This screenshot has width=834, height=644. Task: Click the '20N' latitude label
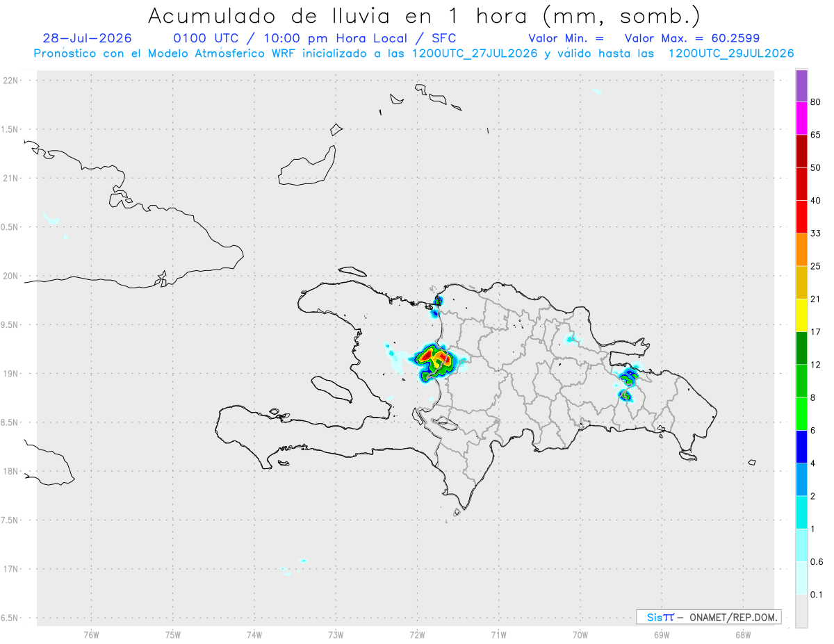click(11, 276)
